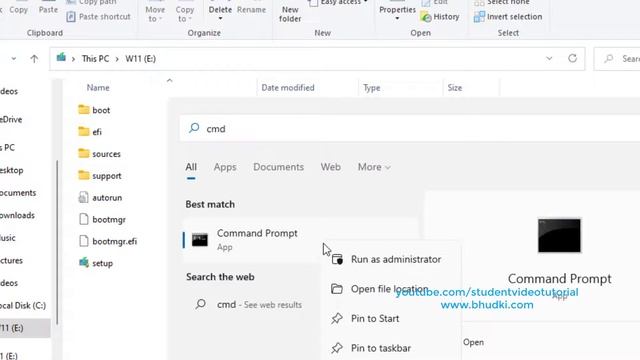
Task: Click the New folder button
Action: point(290,13)
